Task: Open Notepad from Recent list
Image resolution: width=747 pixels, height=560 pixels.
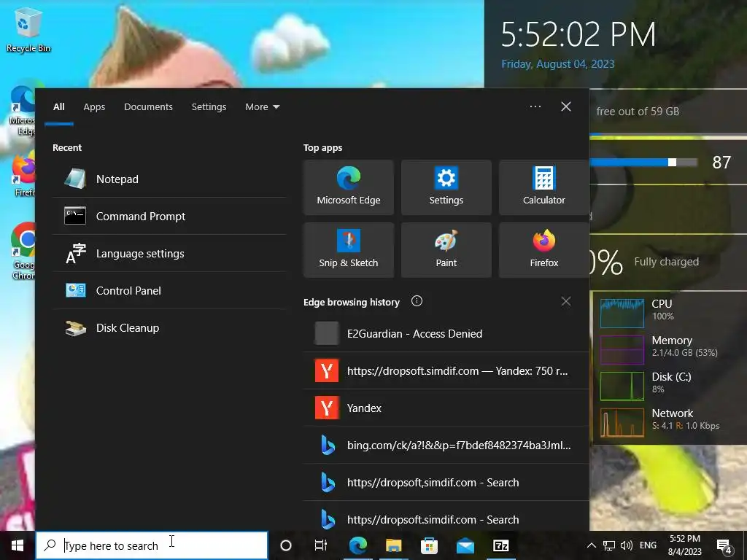Action: point(169,179)
